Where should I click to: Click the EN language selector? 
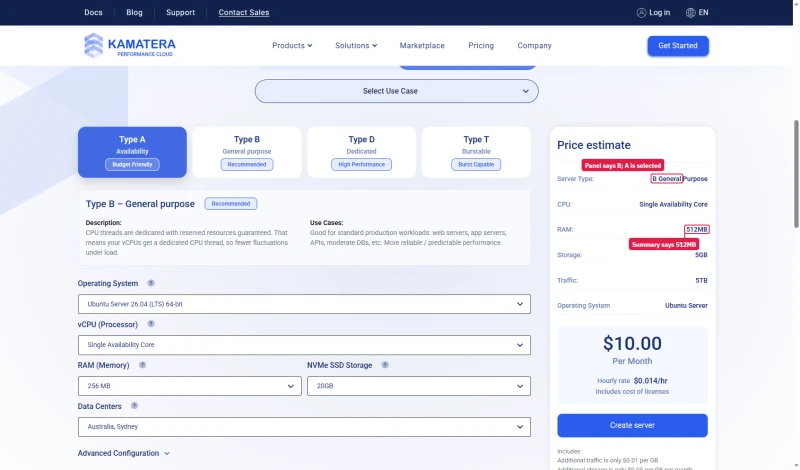pyautogui.click(x=704, y=13)
